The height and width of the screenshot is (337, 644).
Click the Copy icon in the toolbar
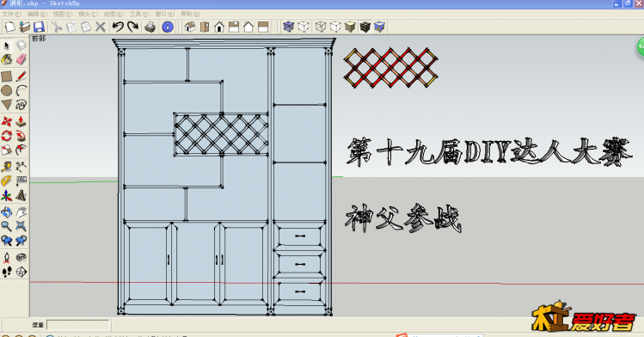click(71, 28)
